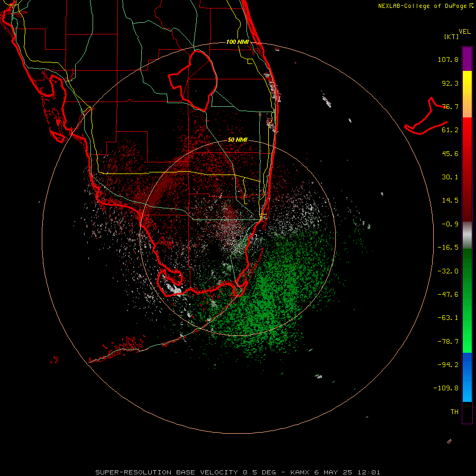This screenshot has height=476, width=476.
Task: Select the 107.8 velocity scale value
Action: (448, 59)
